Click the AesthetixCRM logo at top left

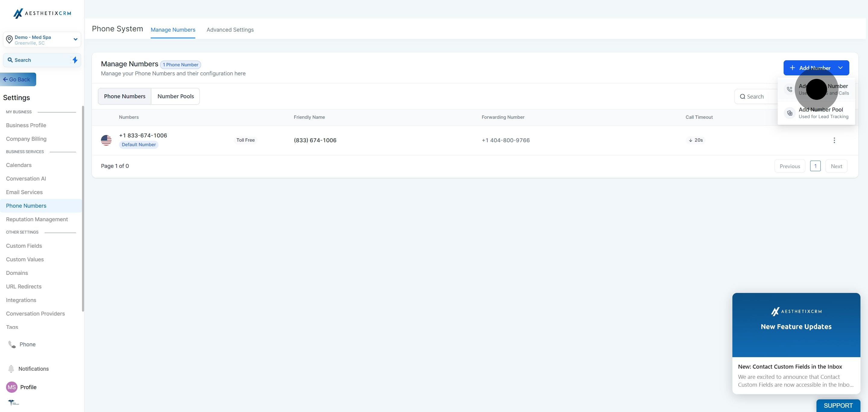(42, 13)
